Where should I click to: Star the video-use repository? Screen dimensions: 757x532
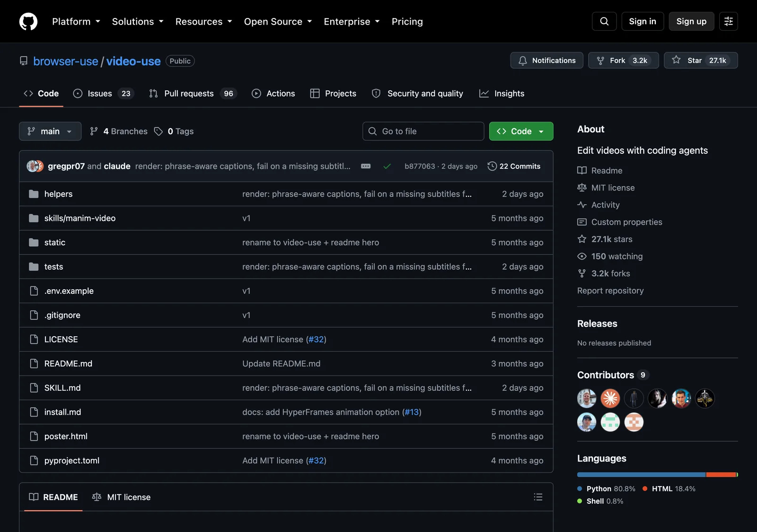pyautogui.click(x=701, y=61)
